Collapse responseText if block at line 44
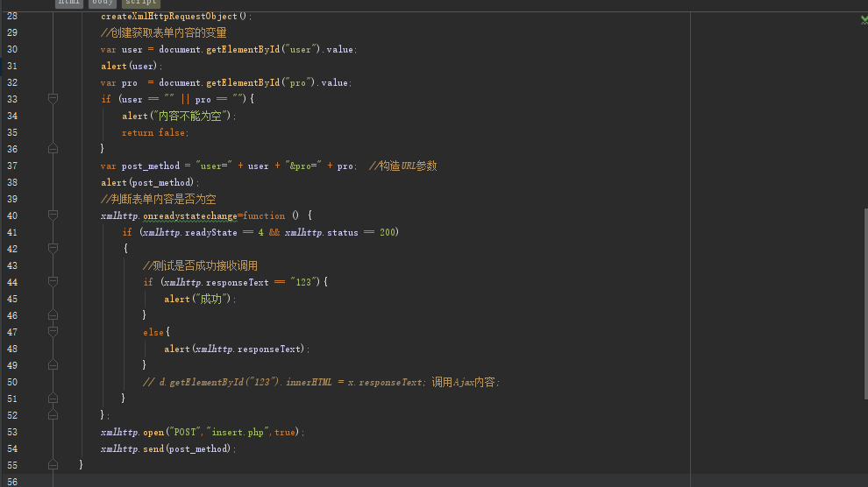 53,282
